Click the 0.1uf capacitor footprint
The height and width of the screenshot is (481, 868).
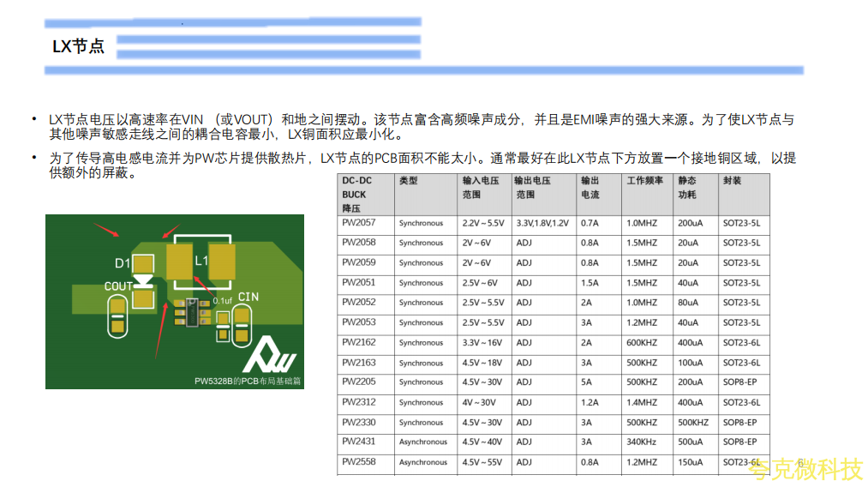pyautogui.click(x=223, y=323)
